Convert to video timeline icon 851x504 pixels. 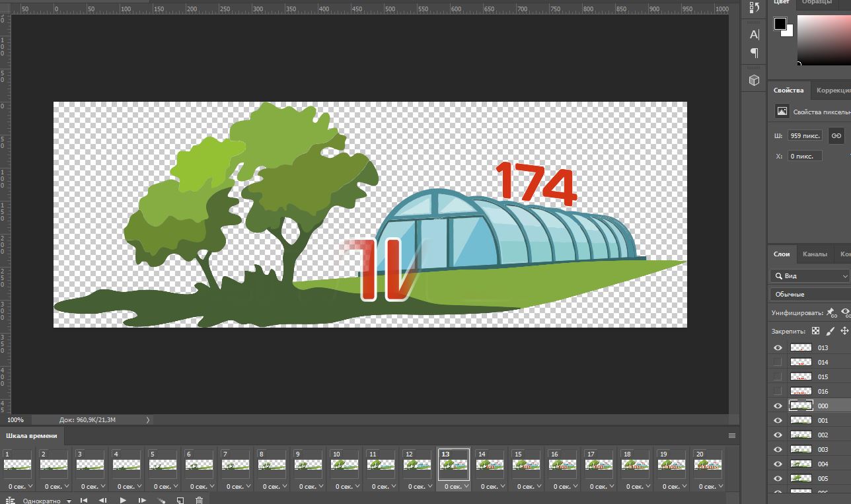pyautogui.click(x=11, y=501)
